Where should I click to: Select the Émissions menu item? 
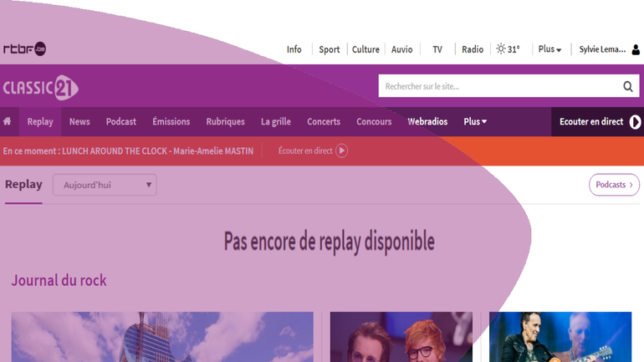tap(171, 121)
